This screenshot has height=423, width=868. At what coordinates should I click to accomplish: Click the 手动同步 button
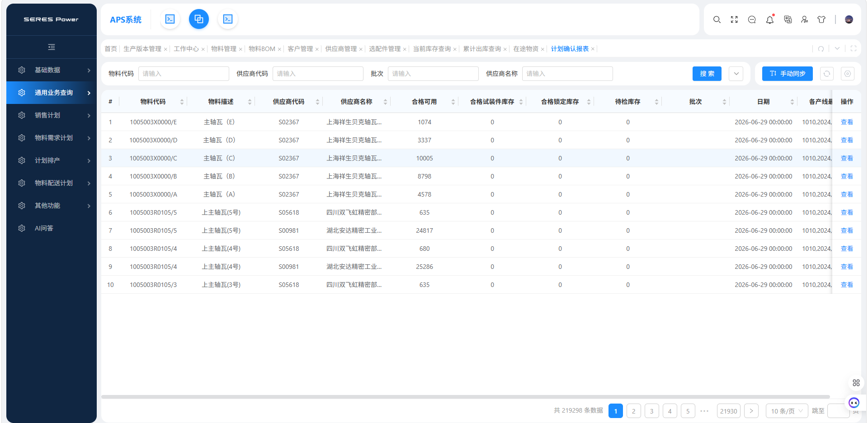coord(788,74)
